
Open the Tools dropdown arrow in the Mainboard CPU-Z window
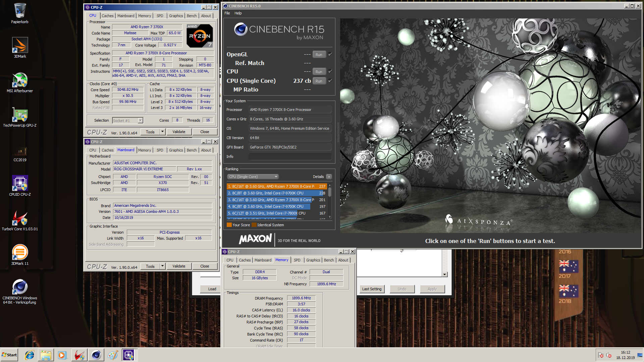163,266
